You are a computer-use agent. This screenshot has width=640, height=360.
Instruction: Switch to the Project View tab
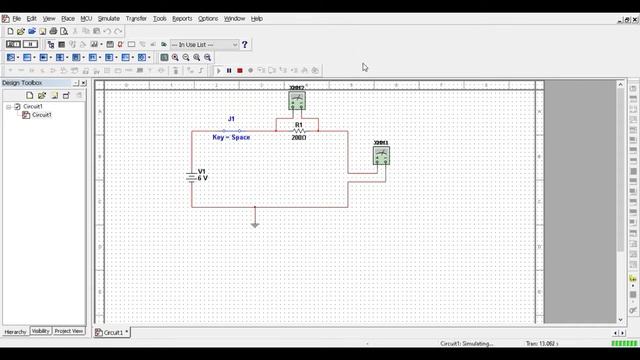click(x=69, y=331)
